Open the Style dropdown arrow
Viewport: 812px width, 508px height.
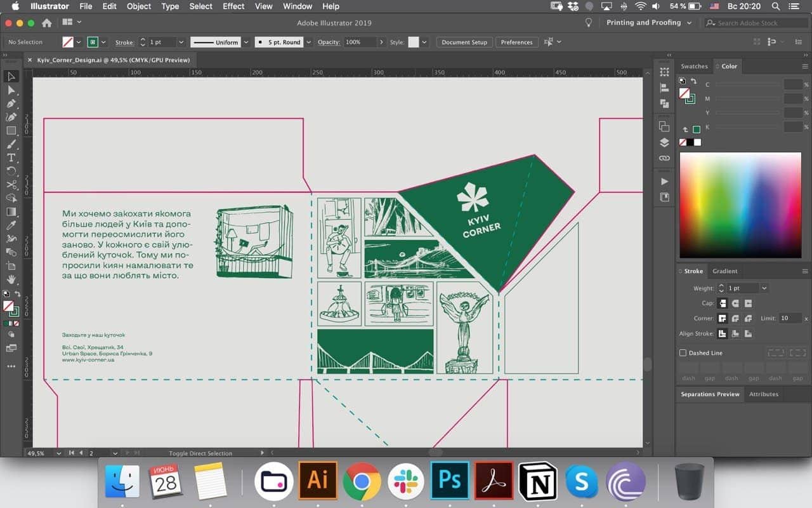424,42
